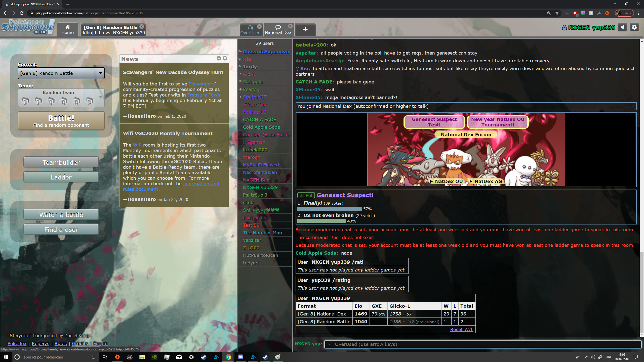Expand the Random team selector

point(61,98)
